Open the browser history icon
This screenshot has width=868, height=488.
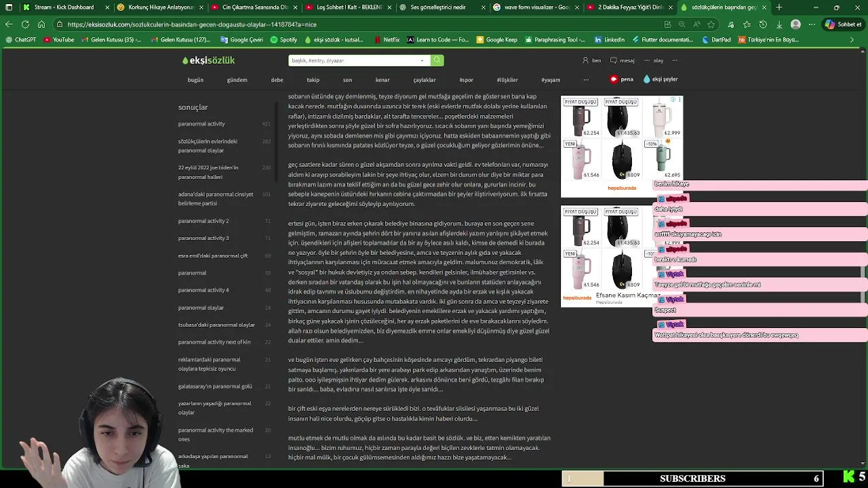tap(763, 24)
